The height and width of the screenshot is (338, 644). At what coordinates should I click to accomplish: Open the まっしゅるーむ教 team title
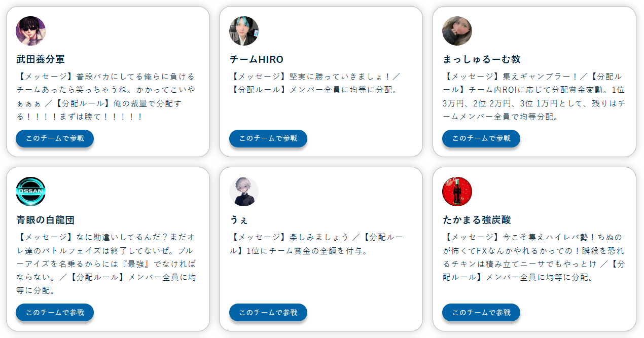(x=481, y=59)
